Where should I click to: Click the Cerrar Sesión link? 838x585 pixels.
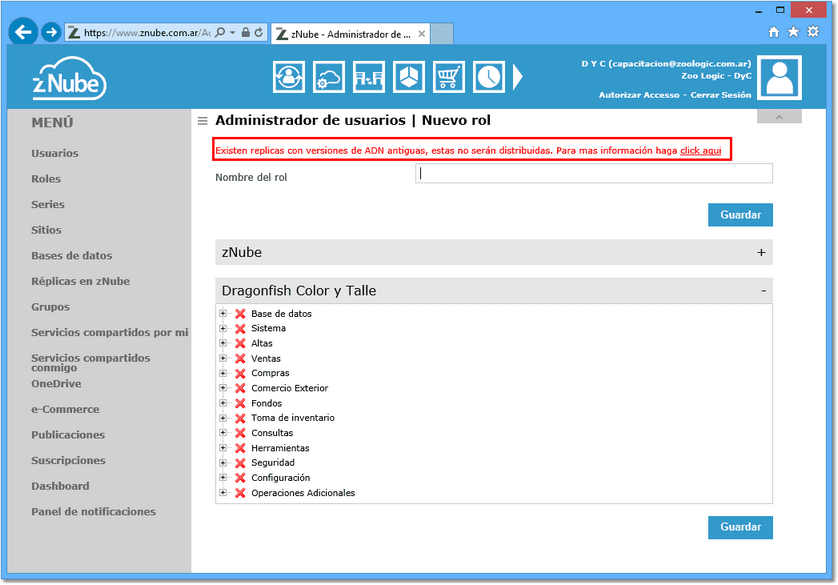coord(720,95)
